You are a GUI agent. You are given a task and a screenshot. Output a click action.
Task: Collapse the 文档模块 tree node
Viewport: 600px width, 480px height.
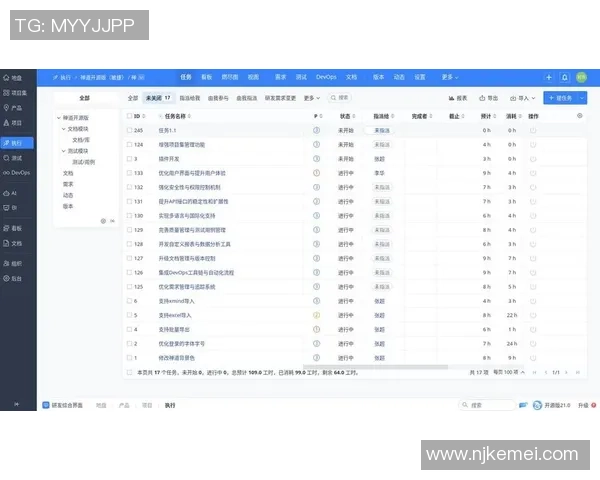tap(62, 129)
